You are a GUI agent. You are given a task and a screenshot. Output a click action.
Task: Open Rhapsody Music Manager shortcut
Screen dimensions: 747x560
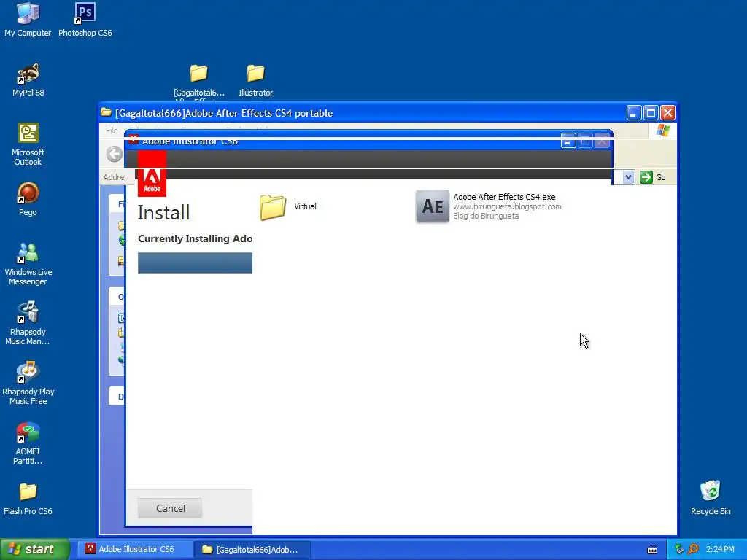(28, 323)
